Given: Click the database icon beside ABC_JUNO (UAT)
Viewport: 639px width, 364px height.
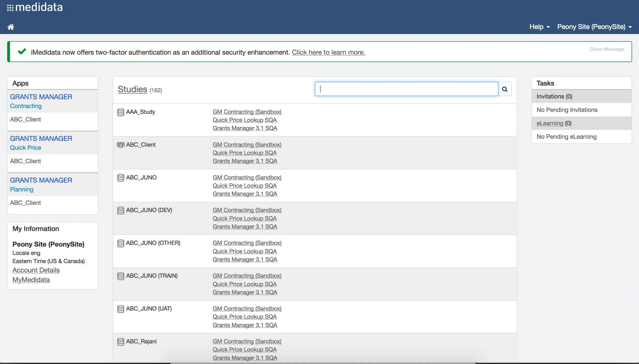Looking at the screenshot, I should tap(120, 309).
